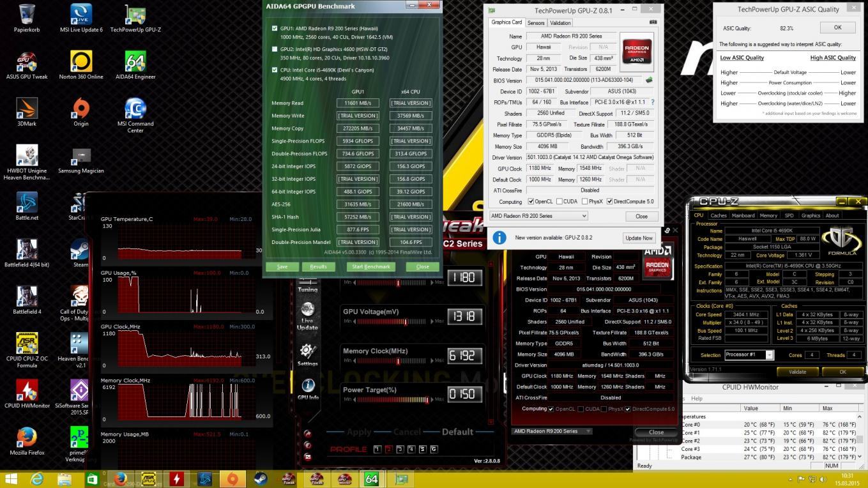
Task: Click the Memory Clock value field 6192
Action: 464,356
